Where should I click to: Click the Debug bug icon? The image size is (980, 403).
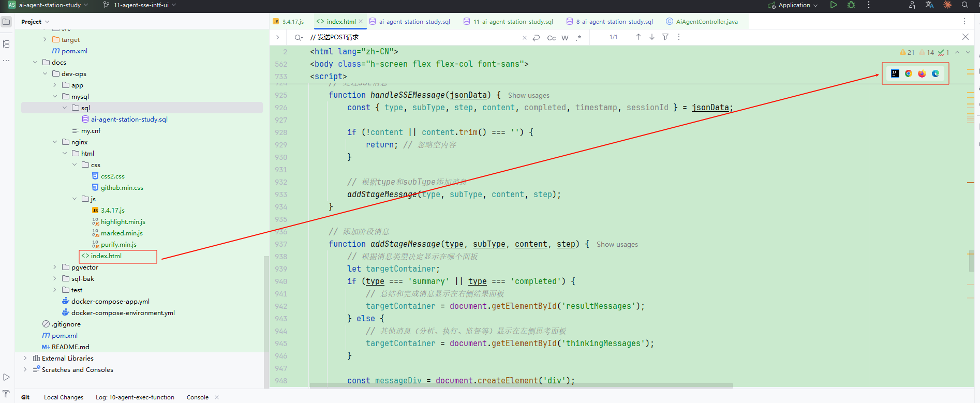tap(851, 5)
